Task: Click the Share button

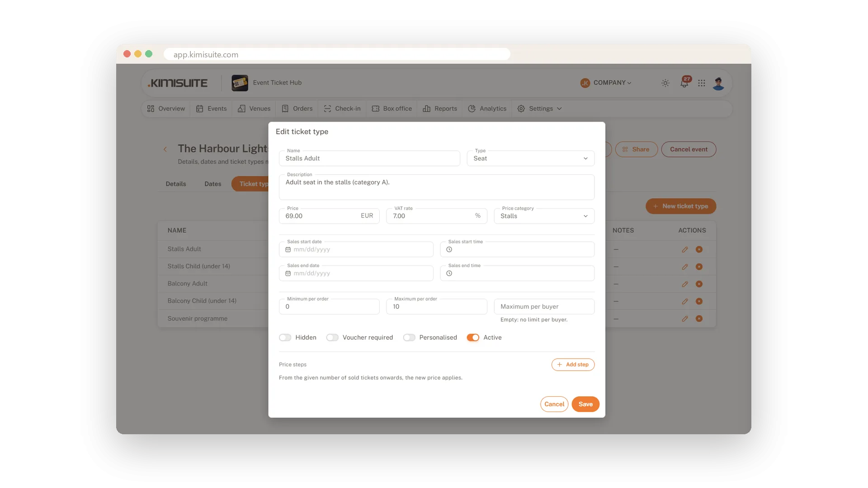Action: coord(636,150)
